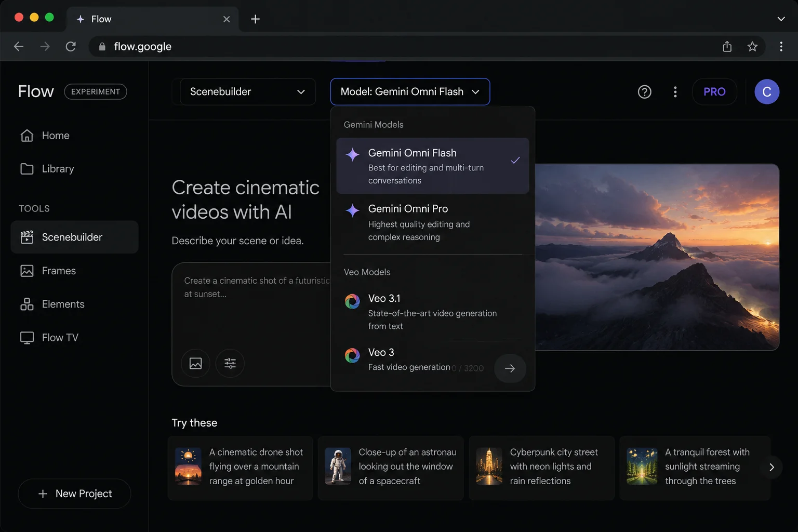Collapse the Model: Gemini Omni Flash dropdown
This screenshot has width=798, height=532.
pyautogui.click(x=410, y=91)
